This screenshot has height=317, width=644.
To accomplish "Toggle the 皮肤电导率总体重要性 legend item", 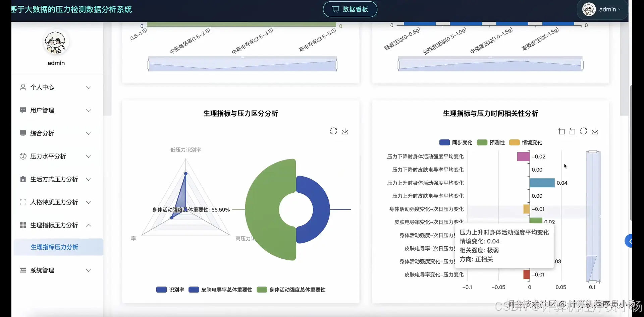I will [220, 290].
